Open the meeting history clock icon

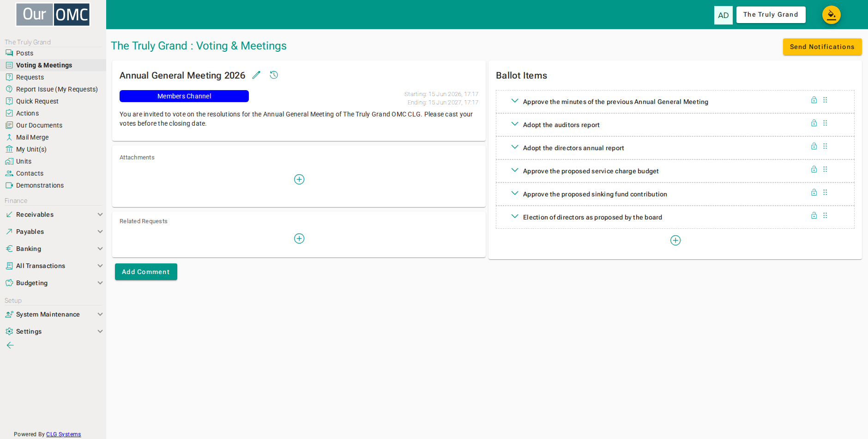274,75
